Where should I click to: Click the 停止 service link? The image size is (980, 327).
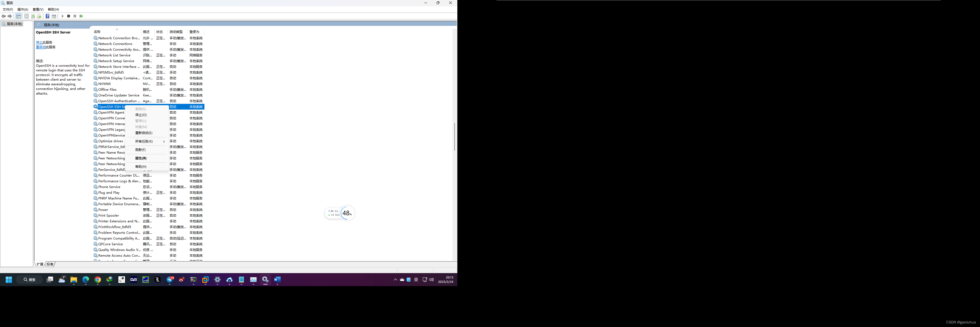point(39,43)
